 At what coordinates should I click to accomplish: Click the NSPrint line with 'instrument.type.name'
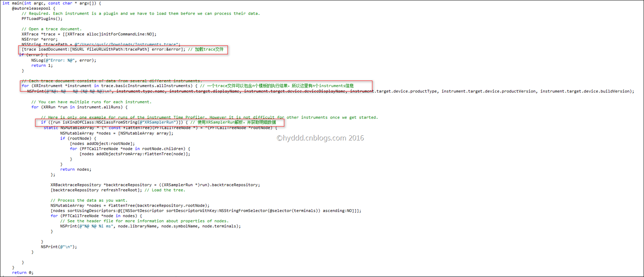tap(331, 91)
